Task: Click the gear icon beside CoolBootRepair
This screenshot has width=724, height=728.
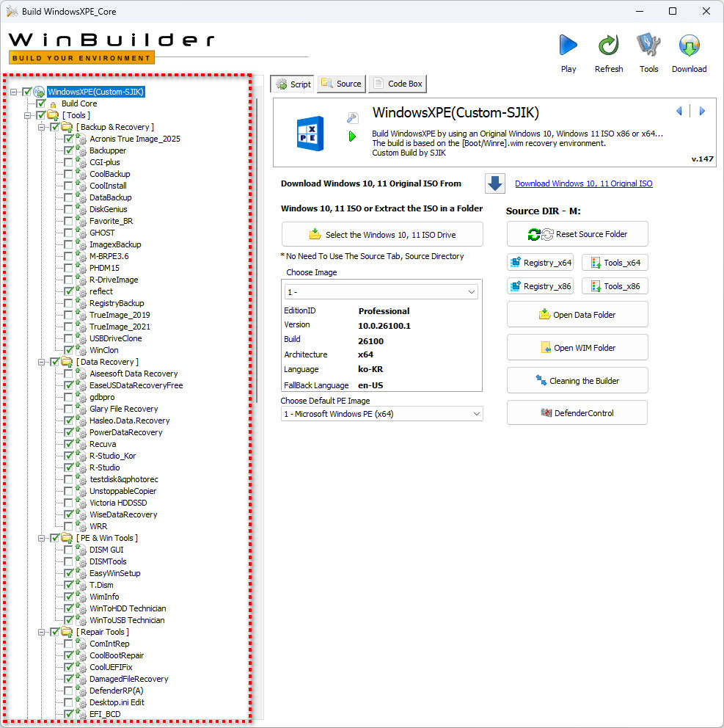Action: point(81,655)
